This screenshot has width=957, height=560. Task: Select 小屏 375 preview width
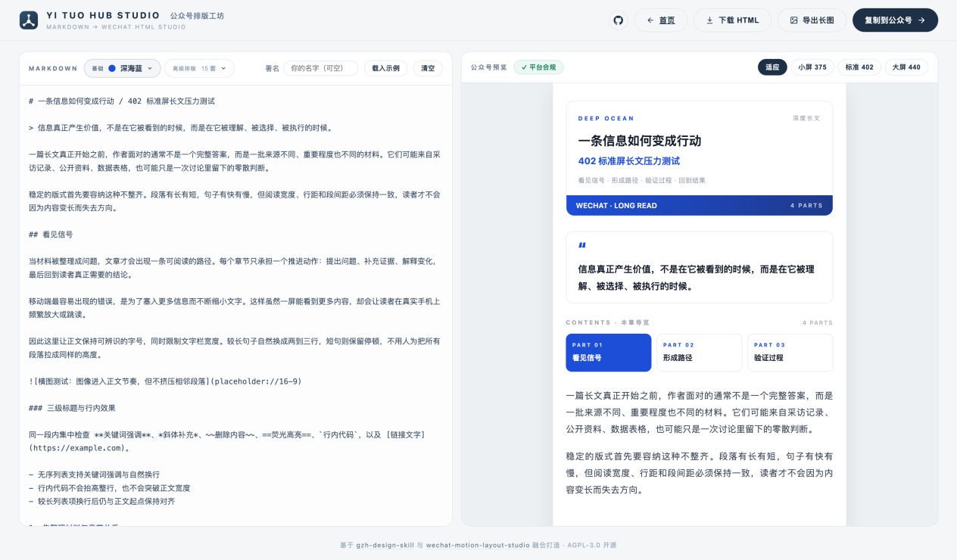(x=812, y=67)
